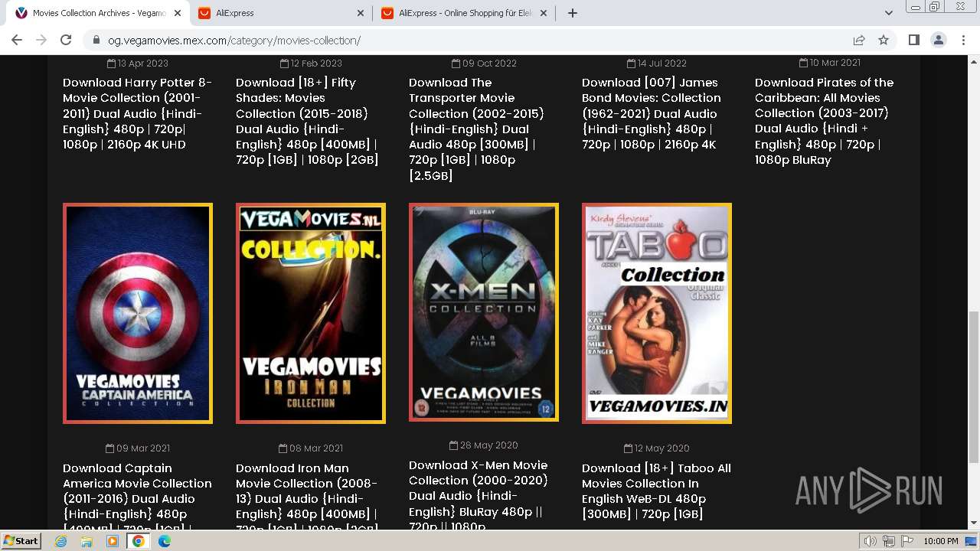This screenshot has height=551, width=980.
Task: Open Harry Potter 8-Movie Collection link
Action: click(x=138, y=113)
